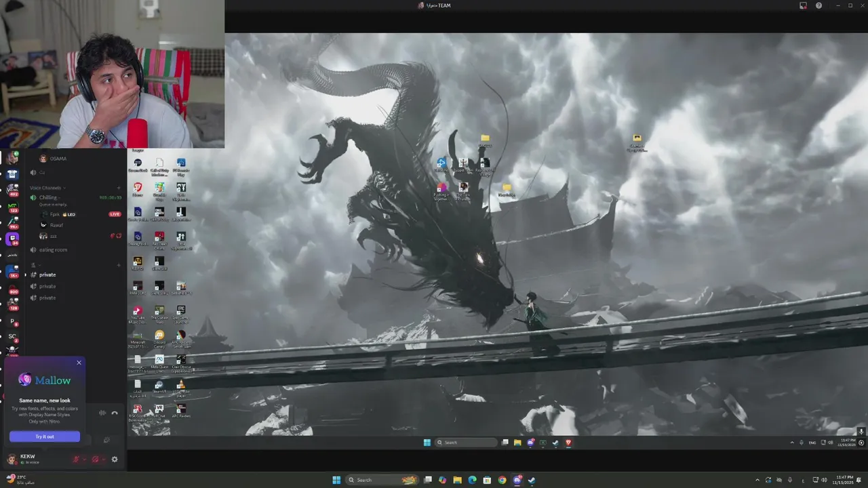Open weather widget showing 23°C
The height and width of the screenshot is (488, 868).
coord(20,480)
